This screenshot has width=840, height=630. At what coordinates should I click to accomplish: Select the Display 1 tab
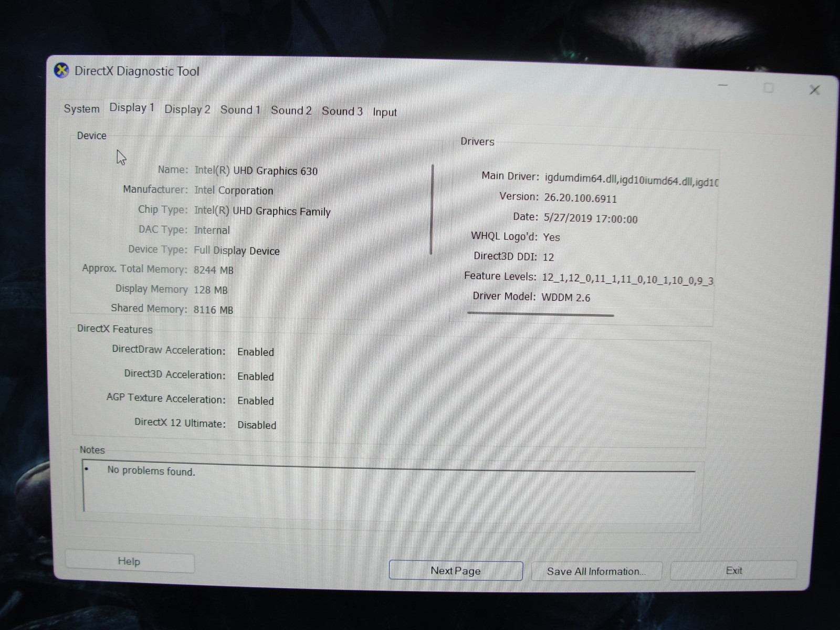pyautogui.click(x=132, y=108)
